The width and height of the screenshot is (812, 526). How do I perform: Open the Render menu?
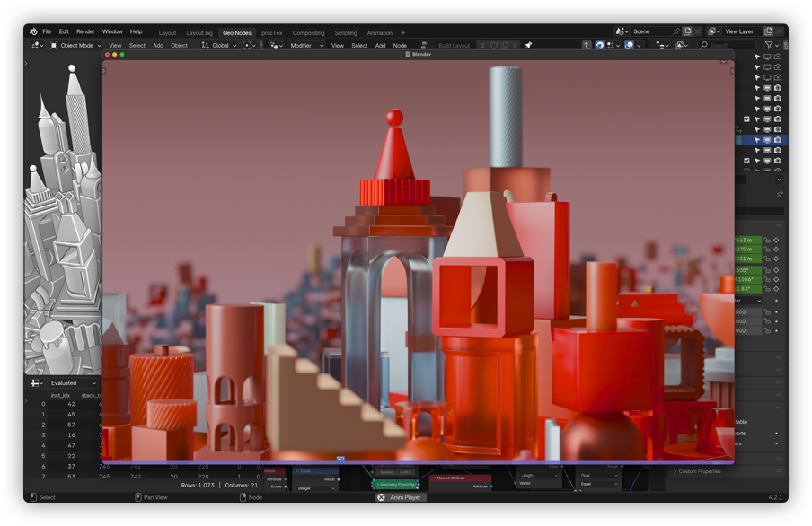click(85, 31)
